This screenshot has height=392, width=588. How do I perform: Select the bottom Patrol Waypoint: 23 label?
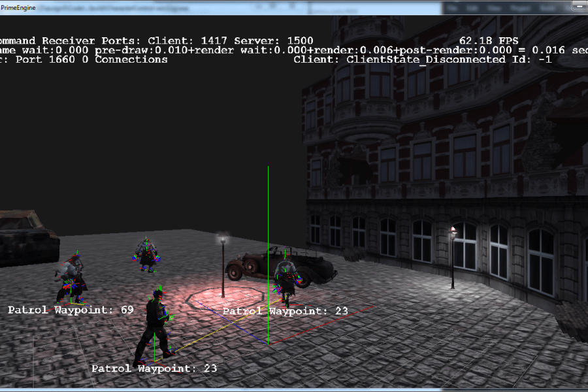pos(154,368)
